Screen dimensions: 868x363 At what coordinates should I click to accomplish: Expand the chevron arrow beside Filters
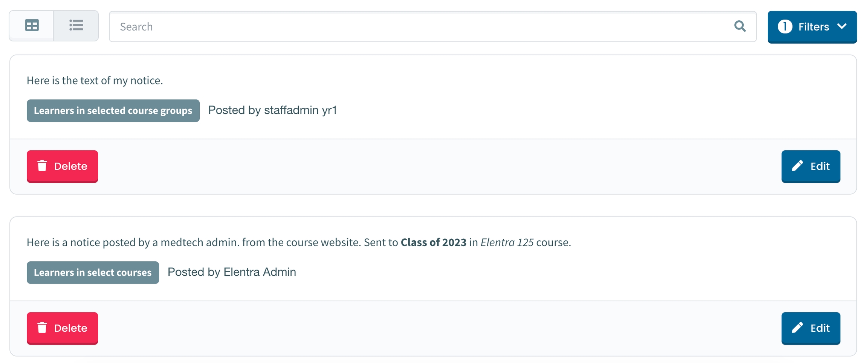842,26
